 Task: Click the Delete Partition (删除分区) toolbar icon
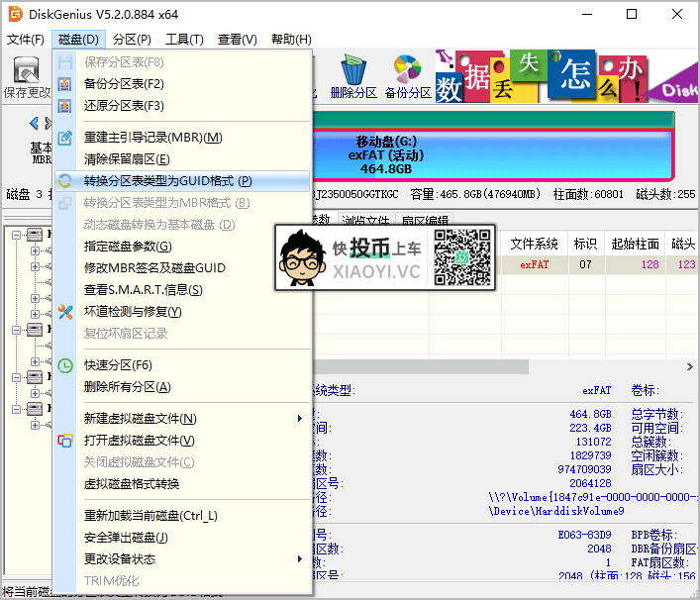pos(353,78)
